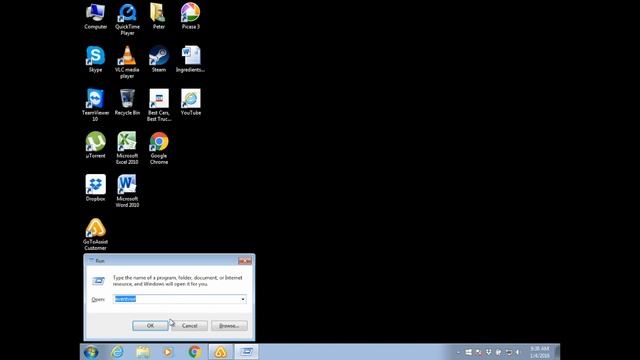Select the µTorrent shortcut

pyautogui.click(x=96, y=145)
